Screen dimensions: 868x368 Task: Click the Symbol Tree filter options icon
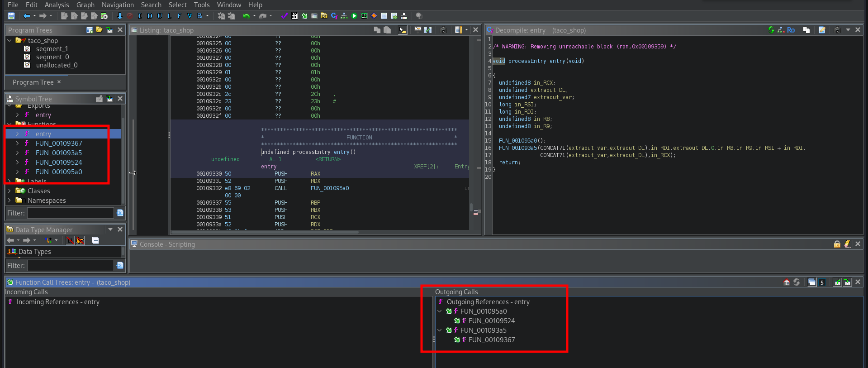[120, 213]
